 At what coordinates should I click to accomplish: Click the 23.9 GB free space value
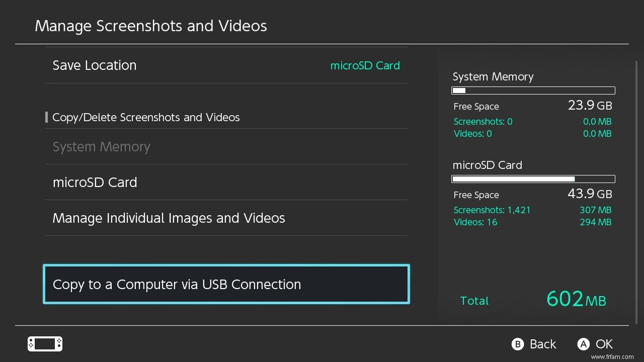(590, 105)
